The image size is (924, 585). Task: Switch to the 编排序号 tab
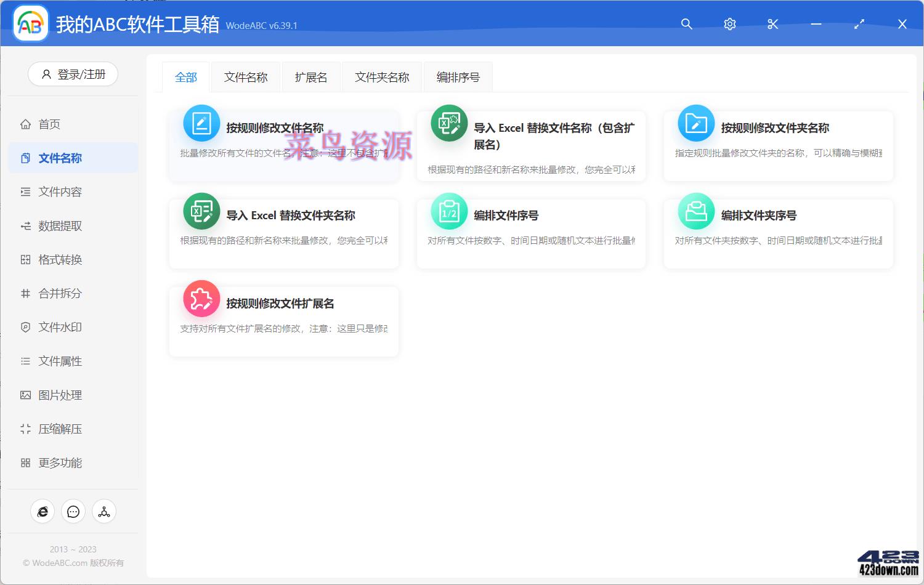click(457, 76)
